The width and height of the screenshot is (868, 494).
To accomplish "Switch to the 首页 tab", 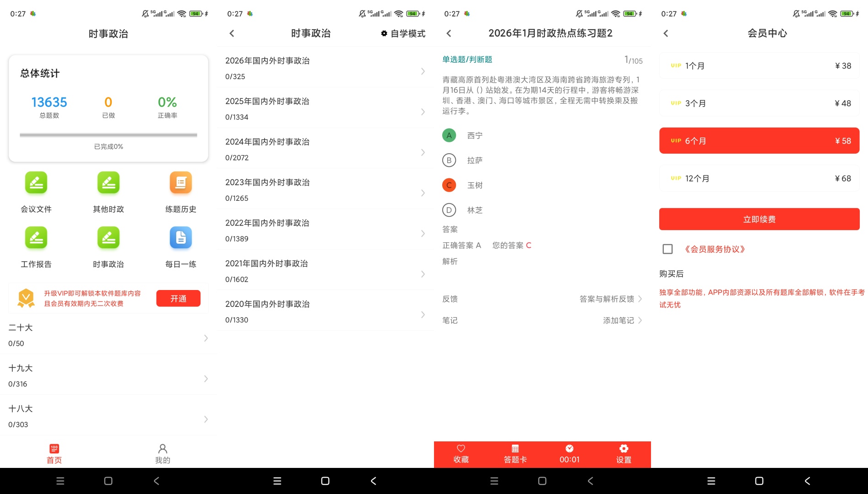I will 54,454.
